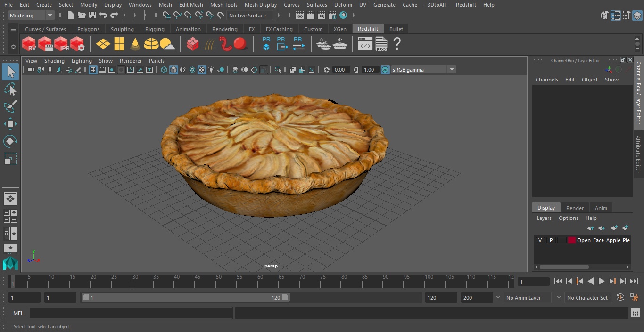Toggle smooth shade all in viewport

pyautogui.click(x=173, y=70)
